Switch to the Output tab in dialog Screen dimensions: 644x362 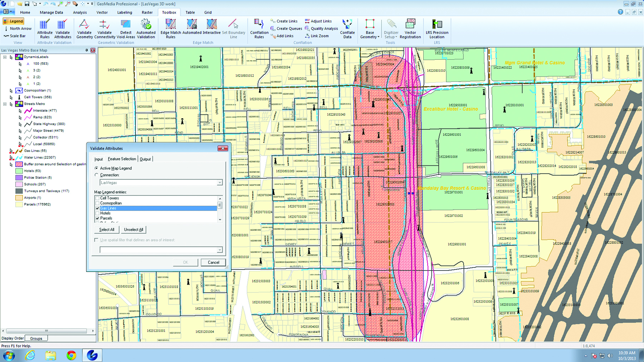click(x=145, y=159)
